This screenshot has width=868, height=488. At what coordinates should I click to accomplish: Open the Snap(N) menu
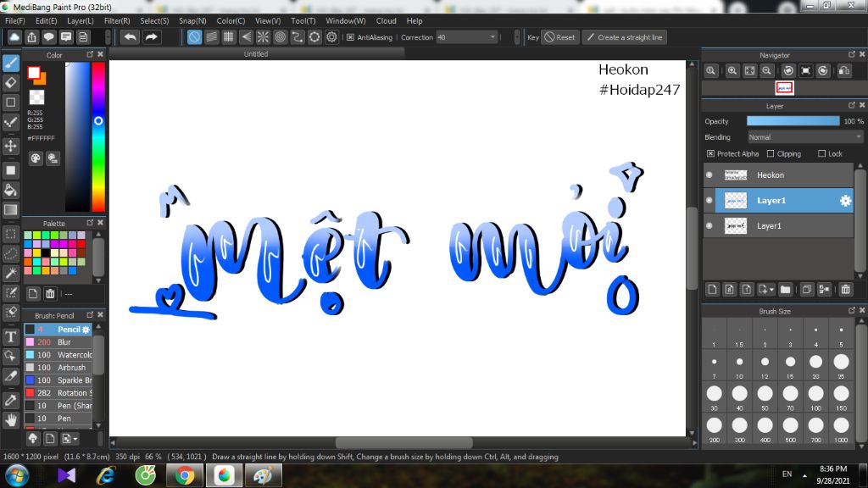point(192,20)
